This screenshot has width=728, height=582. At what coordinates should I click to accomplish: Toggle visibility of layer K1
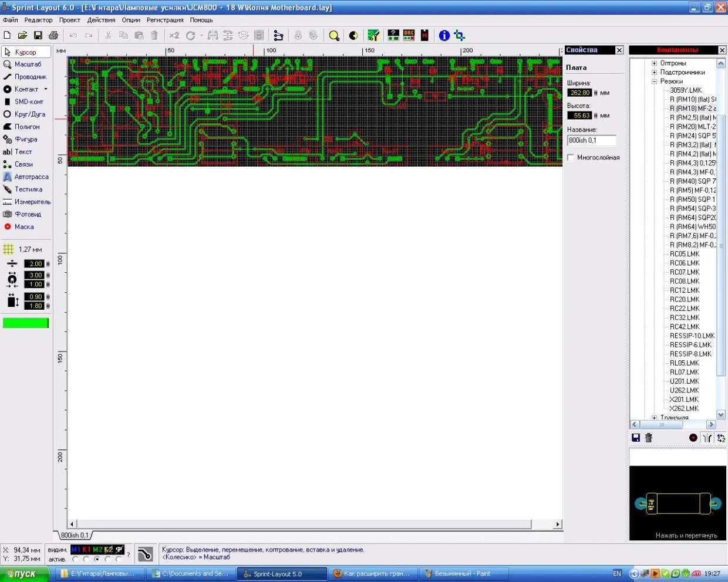point(86,550)
